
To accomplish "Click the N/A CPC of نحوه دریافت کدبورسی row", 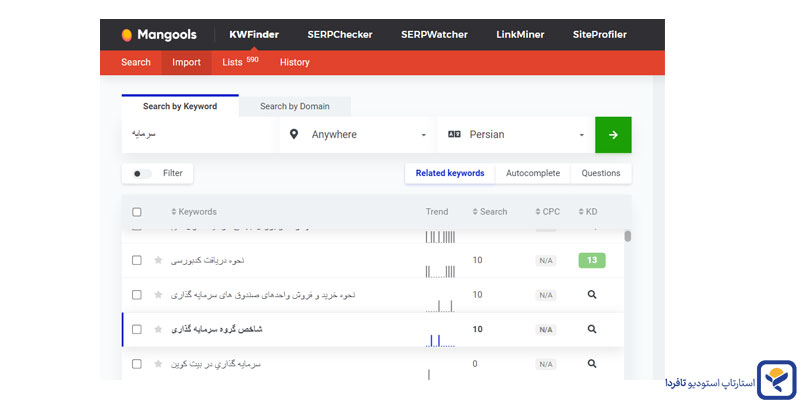I will (546, 261).
